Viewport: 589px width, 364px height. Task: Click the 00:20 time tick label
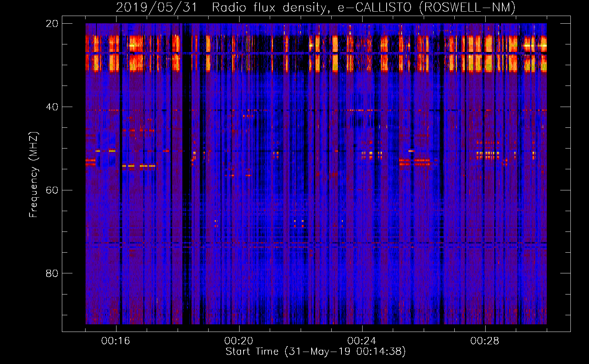click(x=239, y=341)
